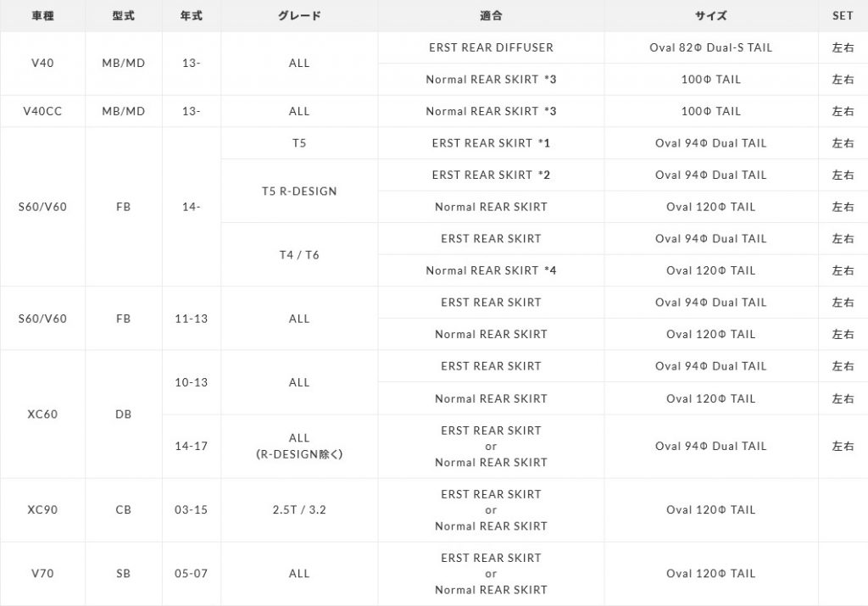Viewport: 868px width, 606px height.
Task: Click Normal REAR SKIRT *4 cell
Action: pos(491,270)
